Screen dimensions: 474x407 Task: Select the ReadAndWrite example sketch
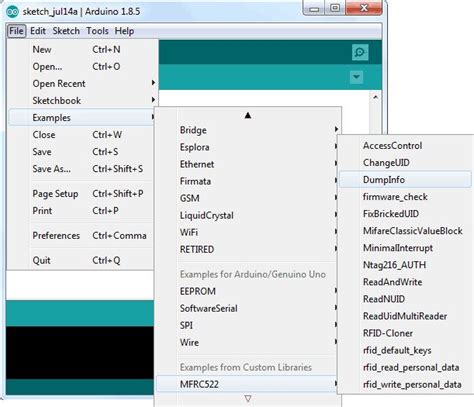[392, 282]
